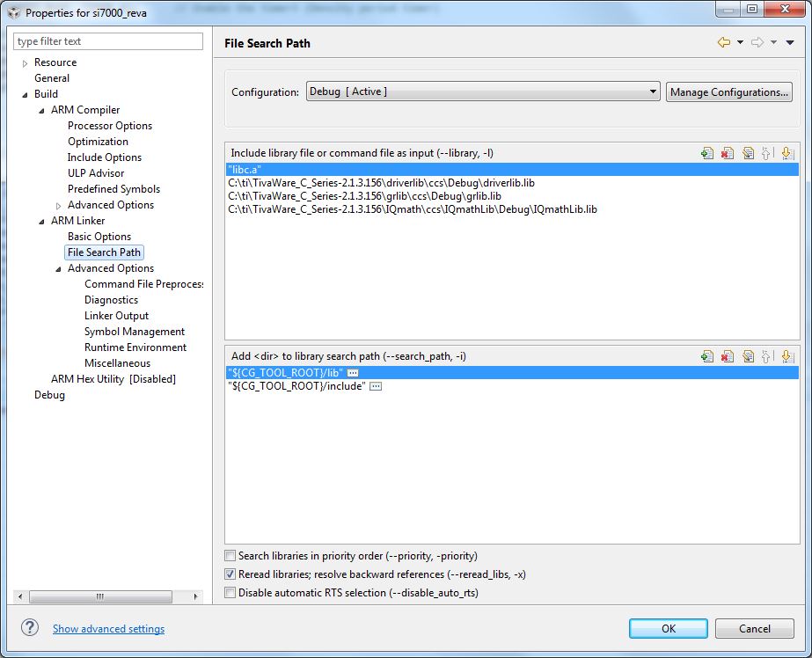
Task: Open Predefined Symbols page
Action: click(x=114, y=189)
